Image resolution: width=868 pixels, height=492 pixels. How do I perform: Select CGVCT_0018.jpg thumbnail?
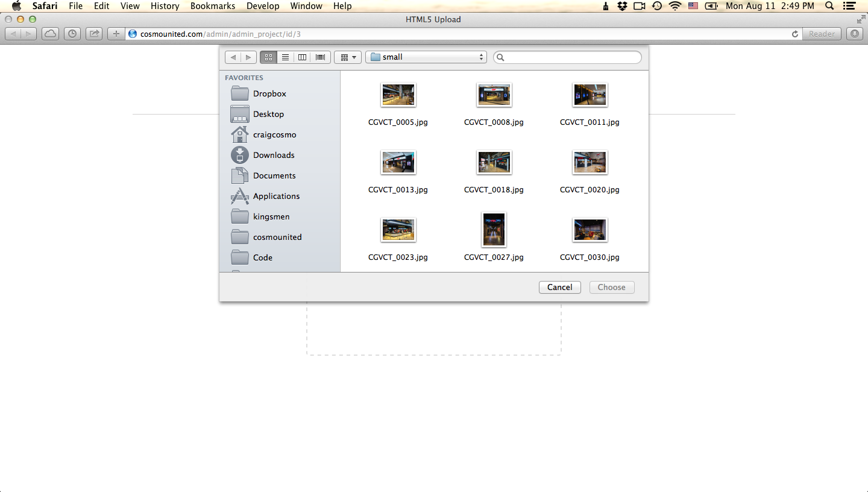[x=494, y=162]
